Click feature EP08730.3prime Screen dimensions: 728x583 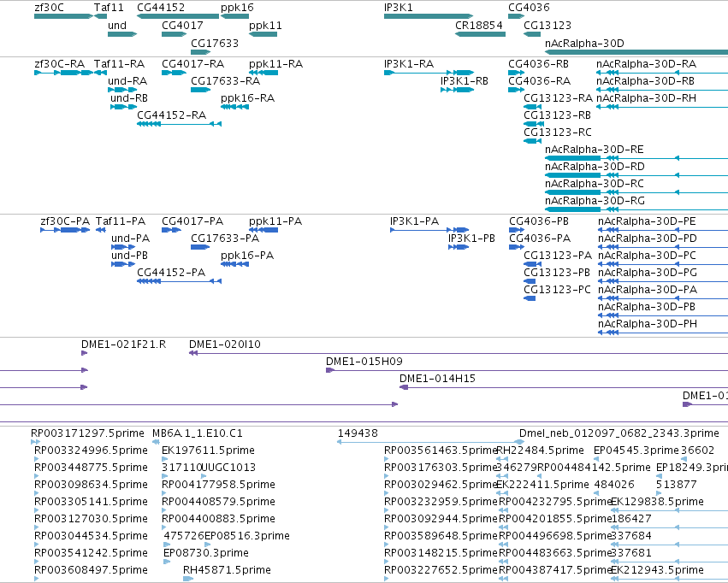click(x=167, y=562)
